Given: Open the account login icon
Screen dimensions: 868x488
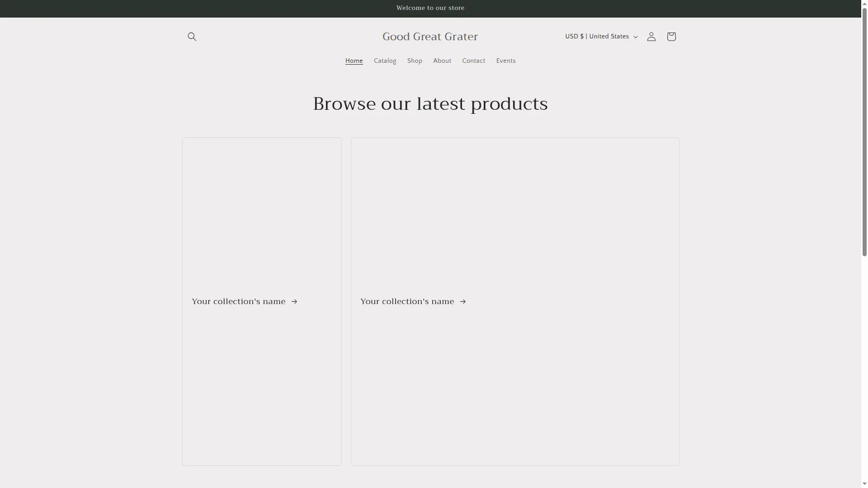Looking at the screenshot, I should [x=651, y=37].
